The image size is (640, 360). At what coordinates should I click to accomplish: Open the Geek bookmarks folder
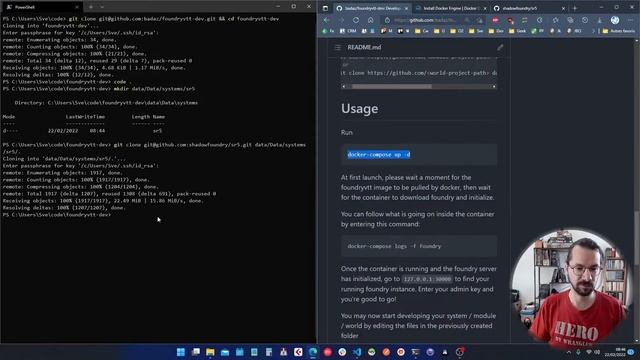(x=518, y=31)
